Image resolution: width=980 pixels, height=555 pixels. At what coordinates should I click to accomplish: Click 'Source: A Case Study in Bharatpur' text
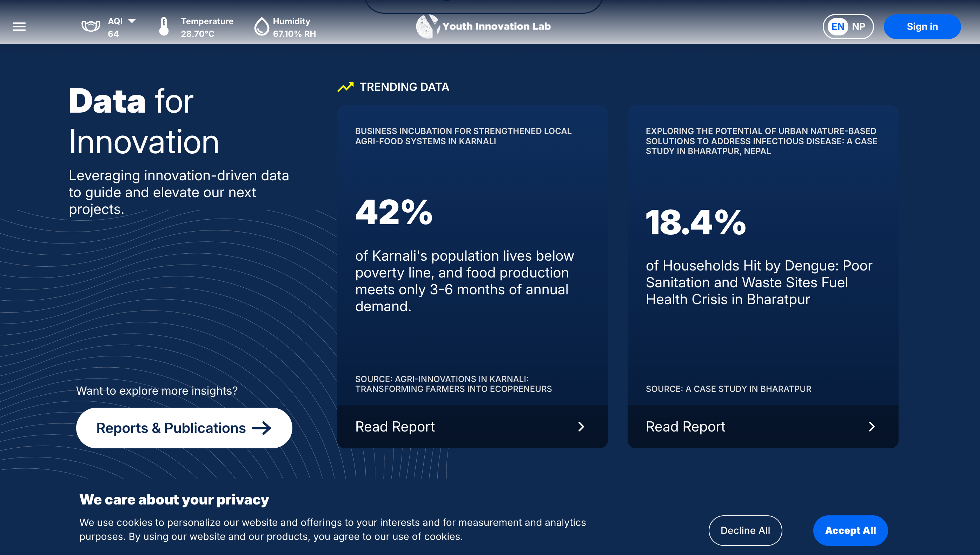click(728, 389)
